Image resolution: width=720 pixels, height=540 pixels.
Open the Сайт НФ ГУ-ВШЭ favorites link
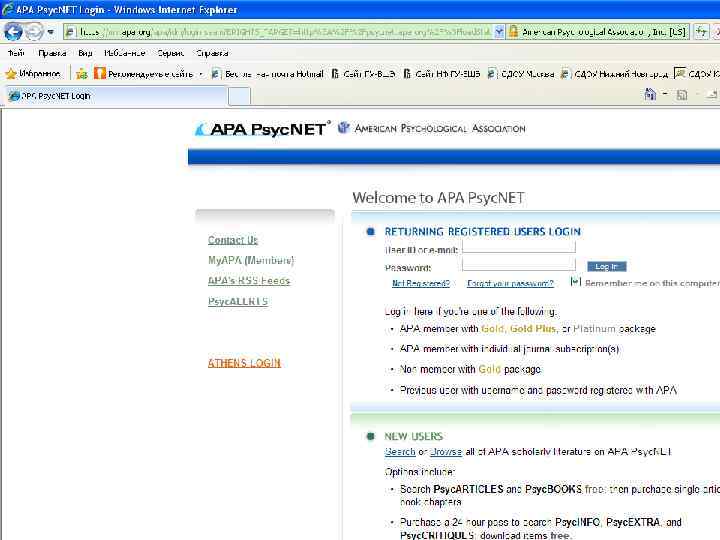click(442, 73)
